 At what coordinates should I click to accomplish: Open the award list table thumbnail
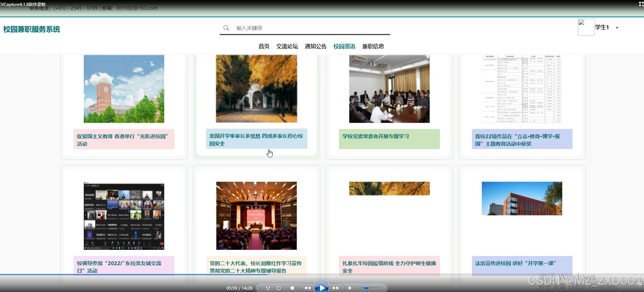click(522, 89)
